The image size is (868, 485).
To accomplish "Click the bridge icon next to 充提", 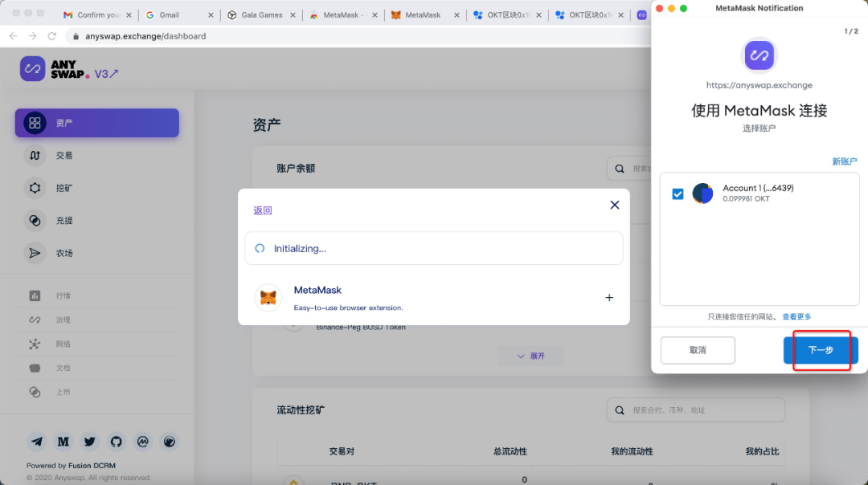I will tap(35, 221).
